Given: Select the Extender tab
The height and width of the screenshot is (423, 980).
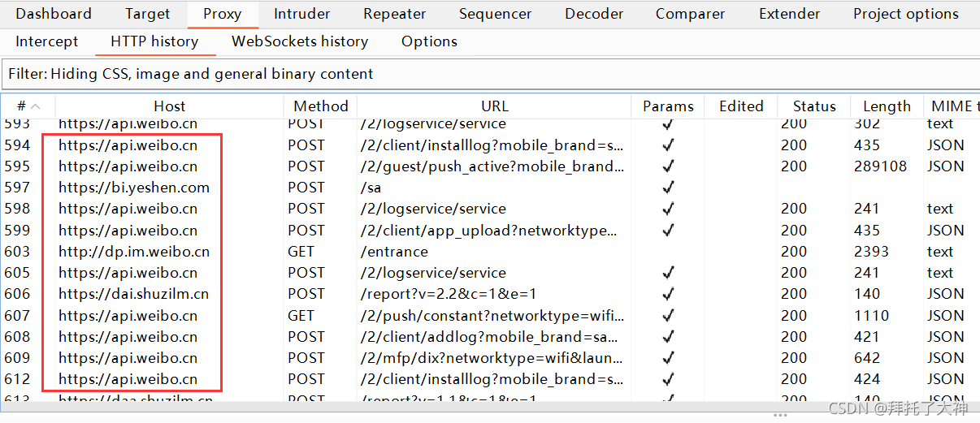Looking at the screenshot, I should (790, 14).
